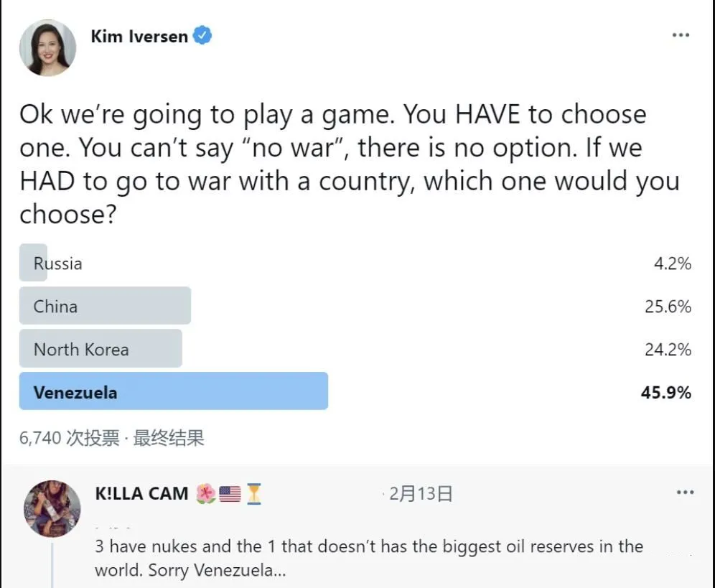Image resolution: width=715 pixels, height=588 pixels.
Task: Click the 6,740 次投票 vote count
Action: tap(69, 438)
